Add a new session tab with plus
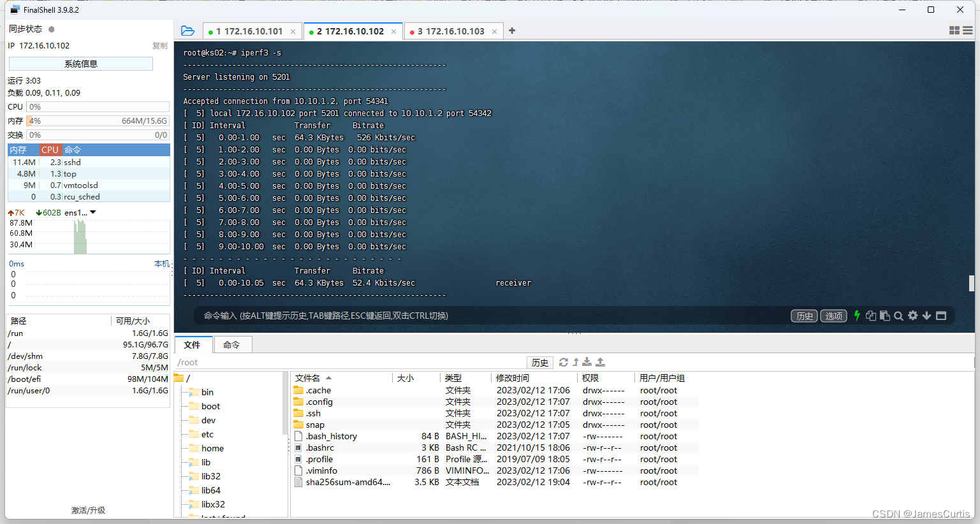Image resolution: width=980 pixels, height=524 pixels. [x=512, y=31]
